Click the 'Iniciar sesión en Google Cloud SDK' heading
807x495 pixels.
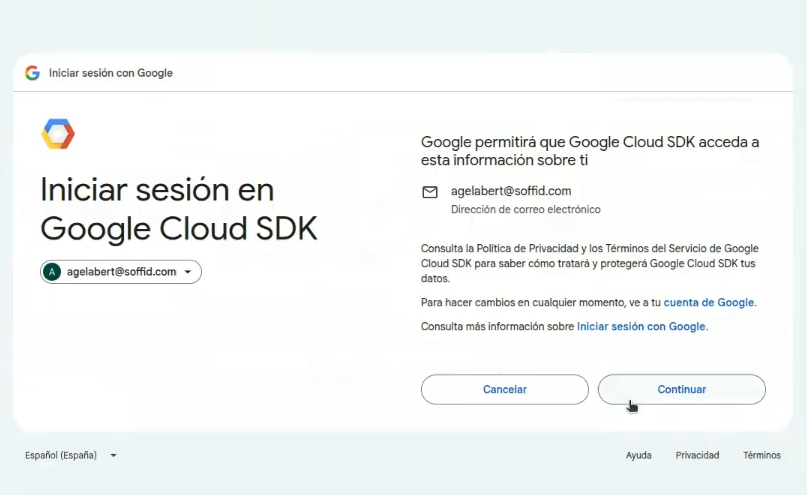(x=179, y=209)
